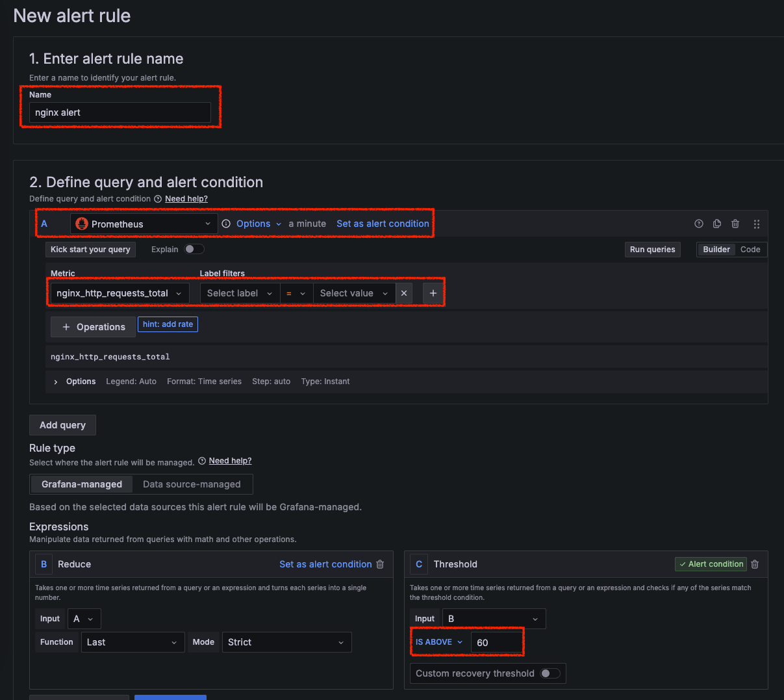Set Reduce expression B as alert condition
784x700 pixels.
325,564
